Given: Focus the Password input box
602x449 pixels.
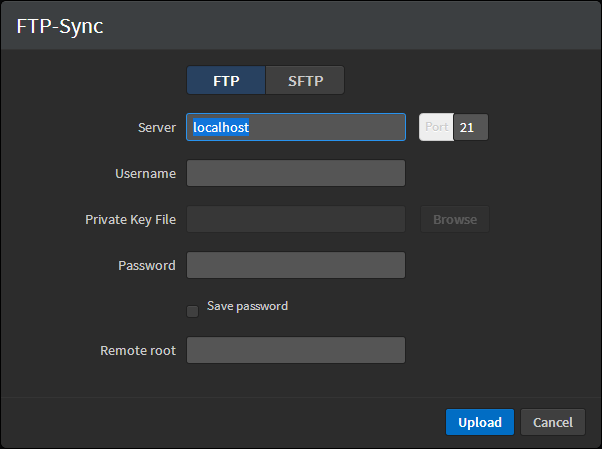Looking at the screenshot, I should tap(296, 265).
